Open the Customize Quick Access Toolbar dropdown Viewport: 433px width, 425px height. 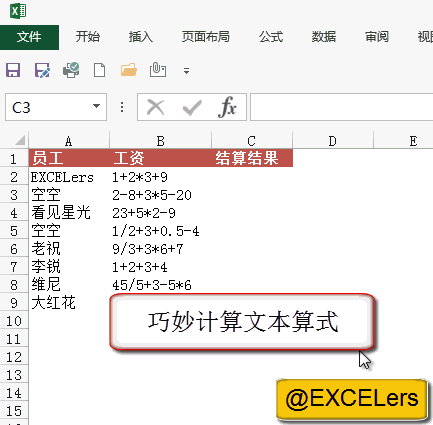[x=186, y=71]
